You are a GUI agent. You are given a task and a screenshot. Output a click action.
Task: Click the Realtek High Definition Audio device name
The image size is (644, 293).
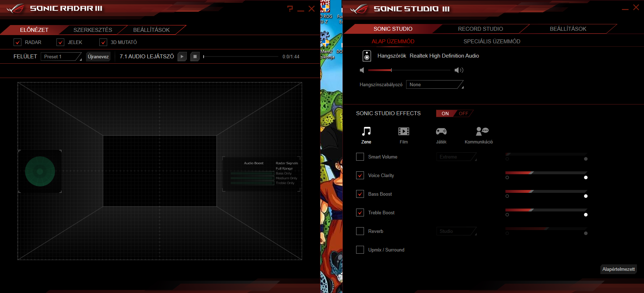coord(444,56)
